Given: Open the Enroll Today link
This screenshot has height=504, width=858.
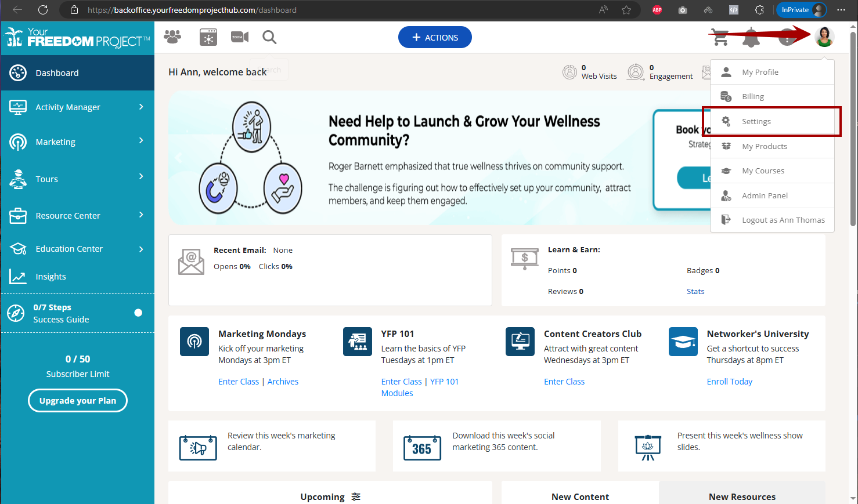Looking at the screenshot, I should pyautogui.click(x=729, y=382).
